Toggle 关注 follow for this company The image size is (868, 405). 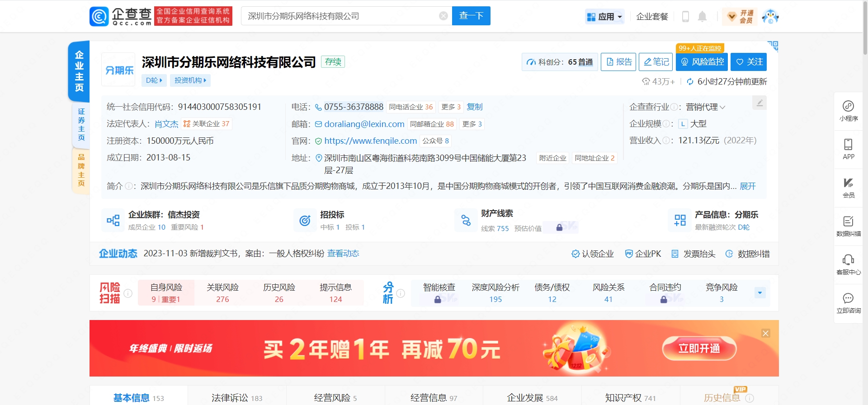click(749, 62)
